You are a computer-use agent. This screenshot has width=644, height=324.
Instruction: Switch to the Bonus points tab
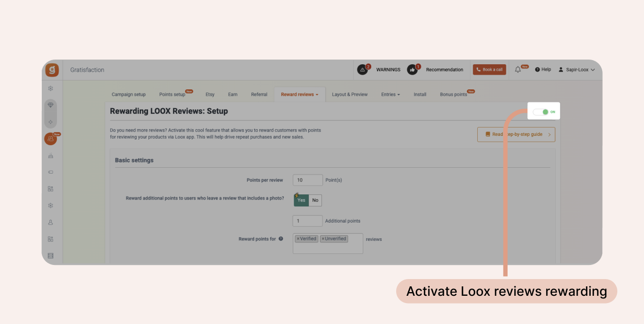(x=454, y=95)
